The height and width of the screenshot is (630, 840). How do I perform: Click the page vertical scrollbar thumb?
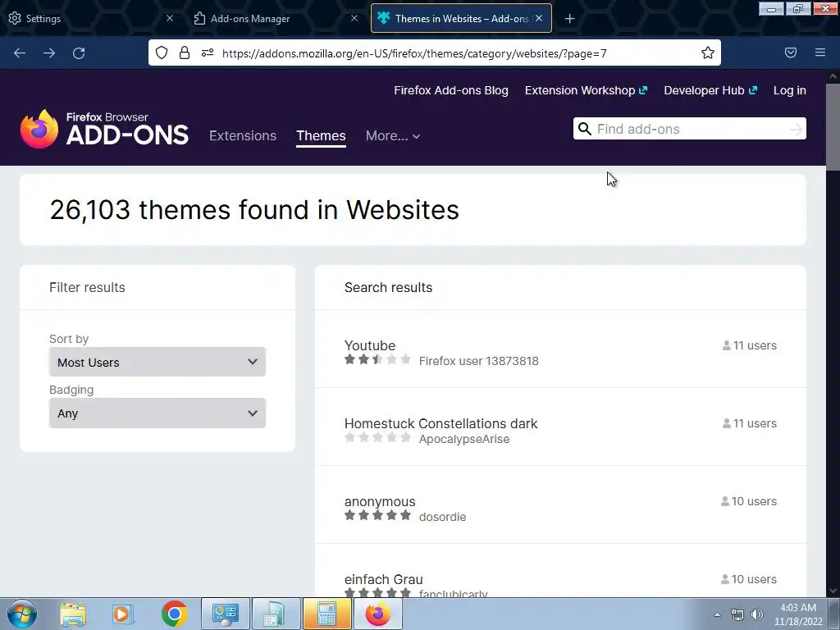pos(833,127)
